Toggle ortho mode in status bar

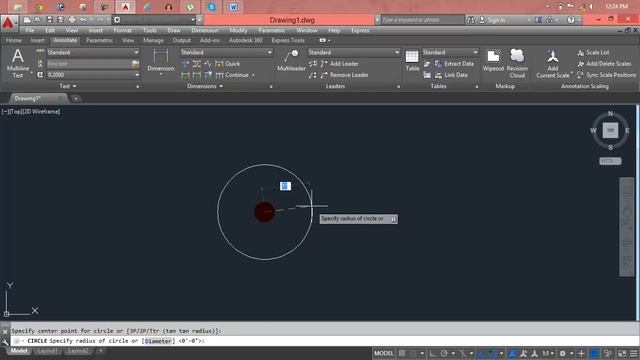point(433,353)
